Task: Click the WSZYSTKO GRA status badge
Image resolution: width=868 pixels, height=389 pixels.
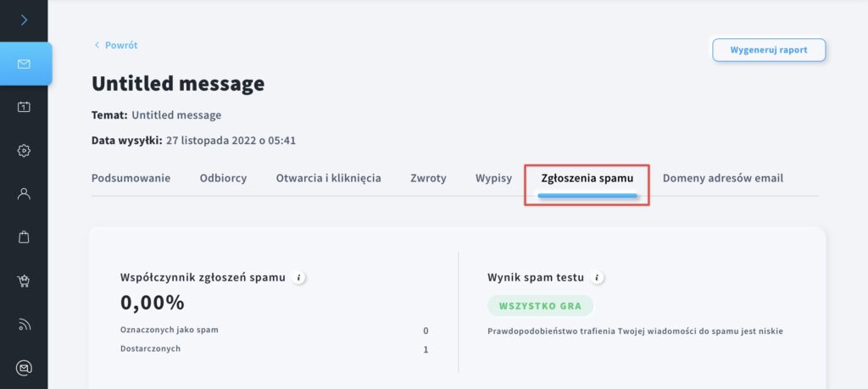Action: pyautogui.click(x=540, y=306)
